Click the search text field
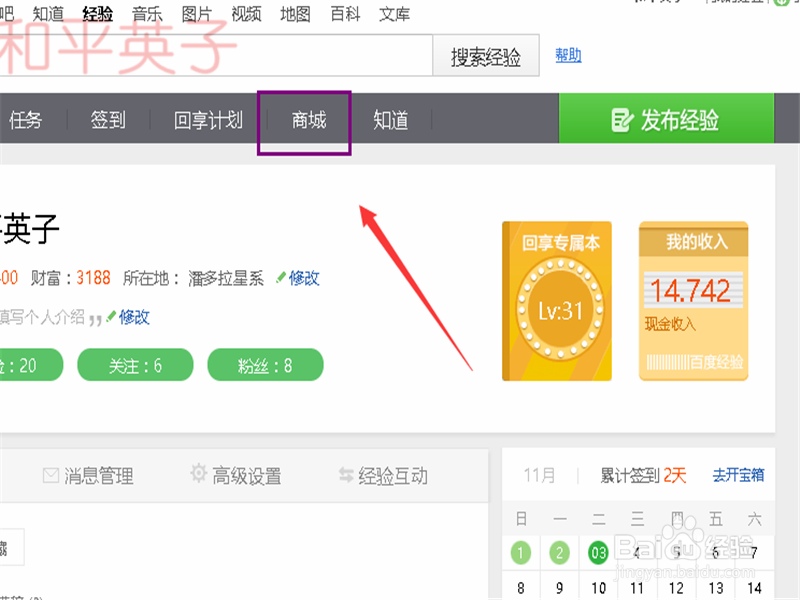 tap(216, 55)
